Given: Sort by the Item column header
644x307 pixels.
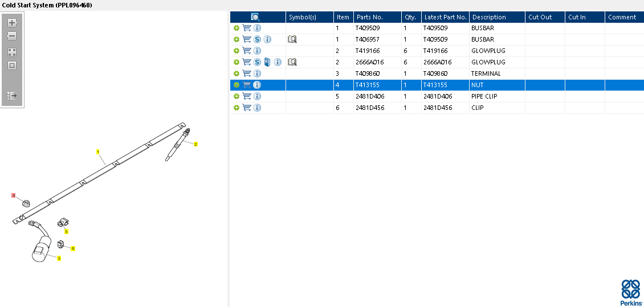Looking at the screenshot, I should click(x=344, y=17).
